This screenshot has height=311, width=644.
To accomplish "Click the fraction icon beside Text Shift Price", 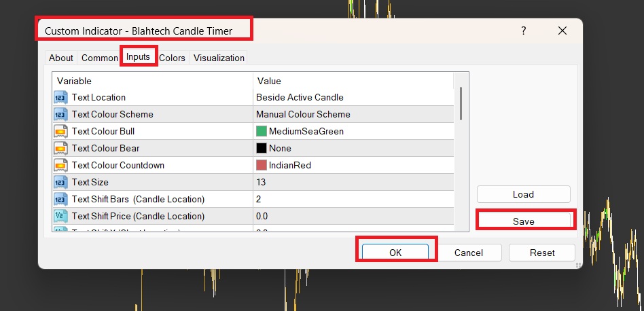I will coord(60,216).
